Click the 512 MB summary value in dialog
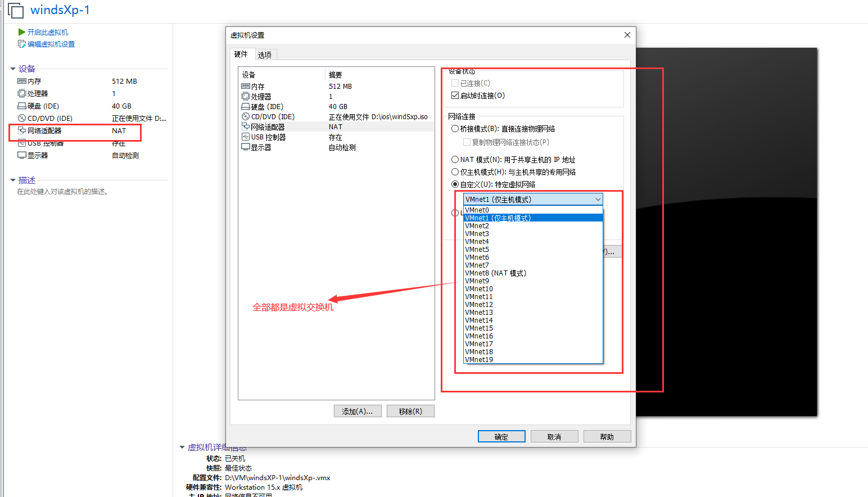Viewport: 868px width, 497px height. pyautogui.click(x=340, y=86)
